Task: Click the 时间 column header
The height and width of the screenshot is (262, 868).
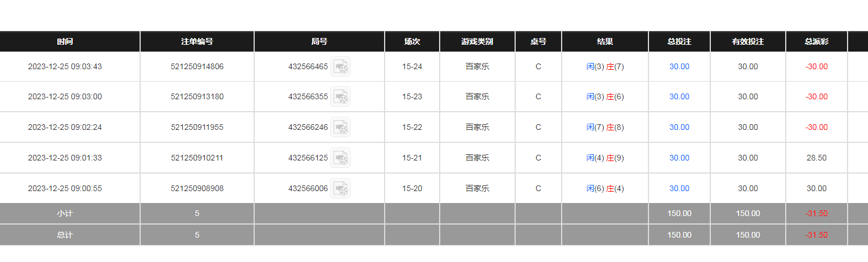Action: [65, 41]
